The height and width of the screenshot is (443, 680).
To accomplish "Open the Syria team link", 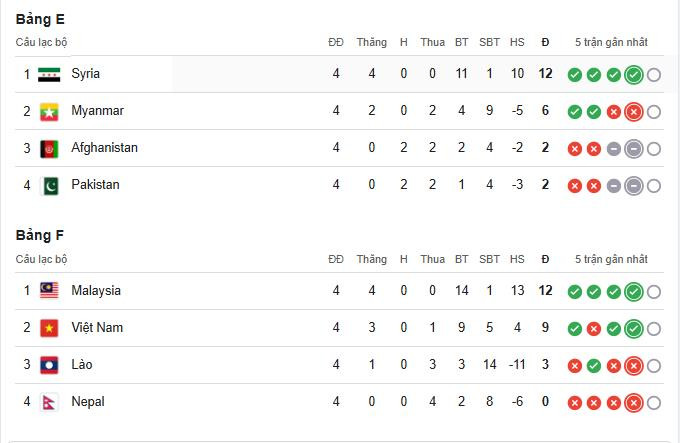I will click(85, 74).
